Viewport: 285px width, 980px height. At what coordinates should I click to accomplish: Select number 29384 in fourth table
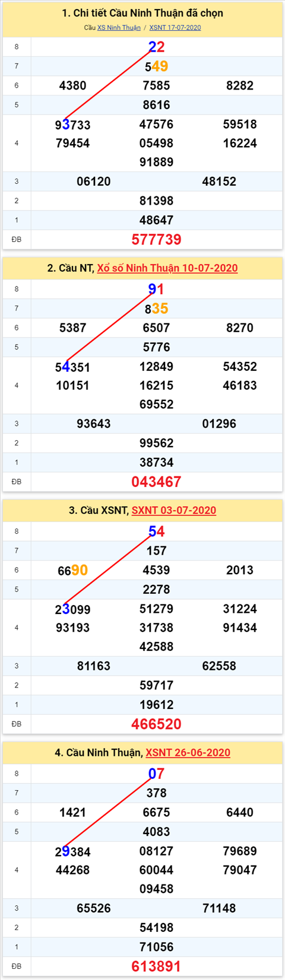(72, 852)
